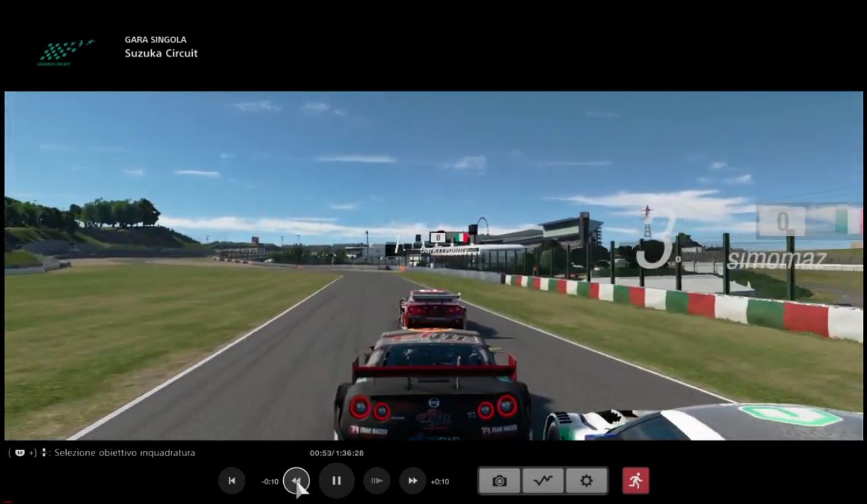The height and width of the screenshot is (504, 867).
Task: Open replay settings gear
Action: point(587,481)
